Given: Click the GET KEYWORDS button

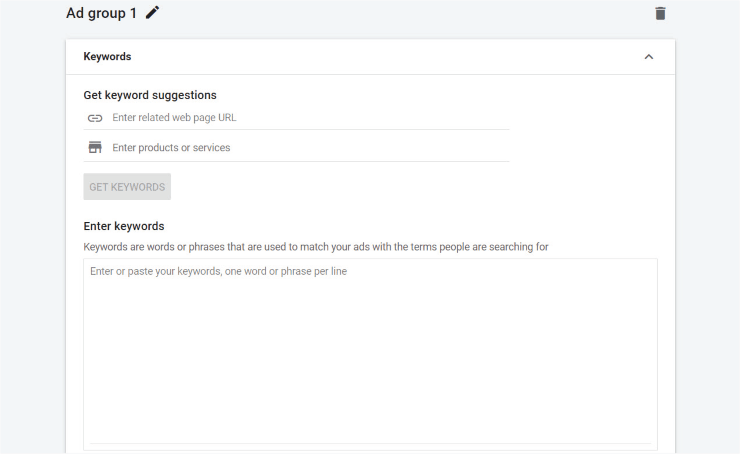Looking at the screenshot, I should tap(127, 186).
